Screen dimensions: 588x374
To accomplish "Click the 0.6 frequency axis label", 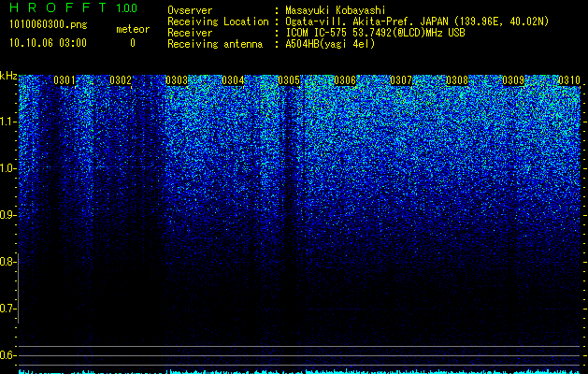I will (7, 355).
